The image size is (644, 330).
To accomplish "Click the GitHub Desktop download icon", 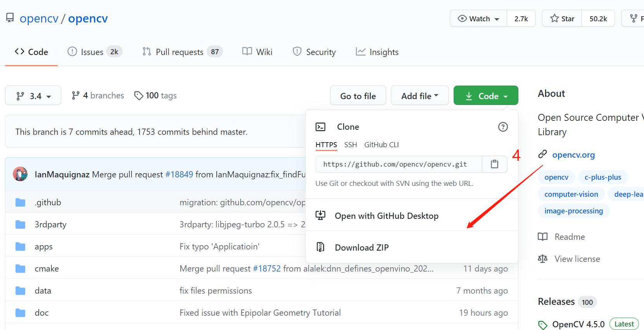I will point(321,215).
